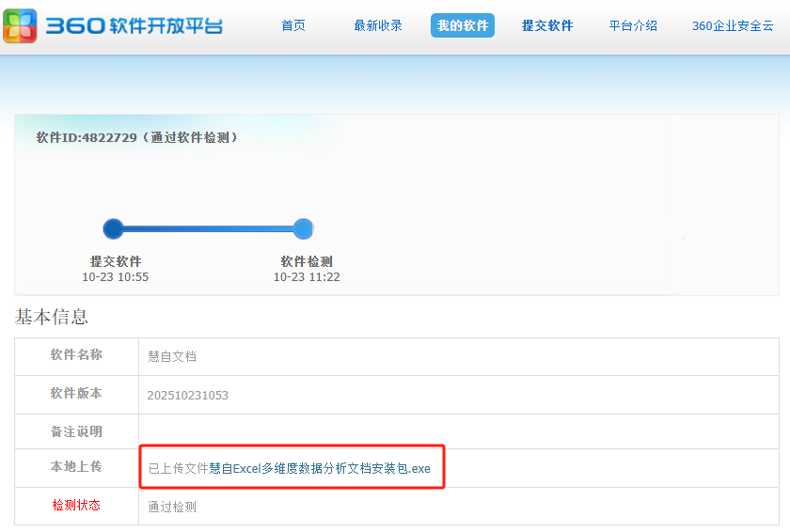
Task: Open 提交软件 in the top navigation
Action: 547,25
